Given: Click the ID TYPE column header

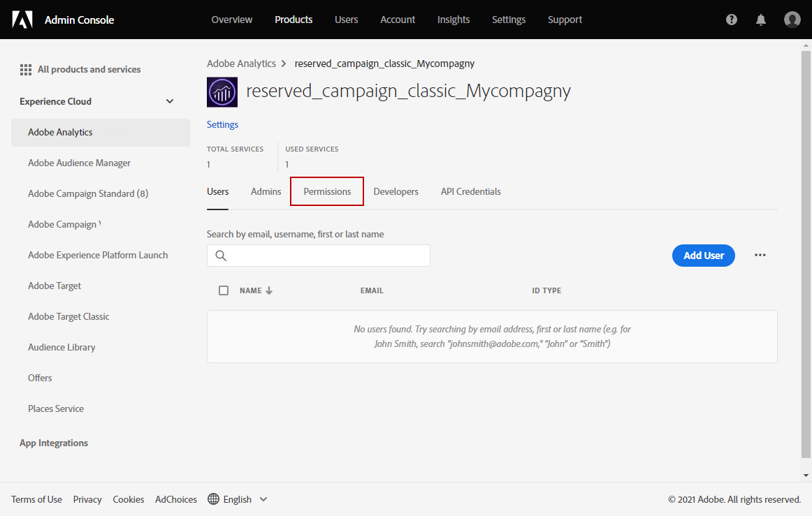Looking at the screenshot, I should [546, 290].
